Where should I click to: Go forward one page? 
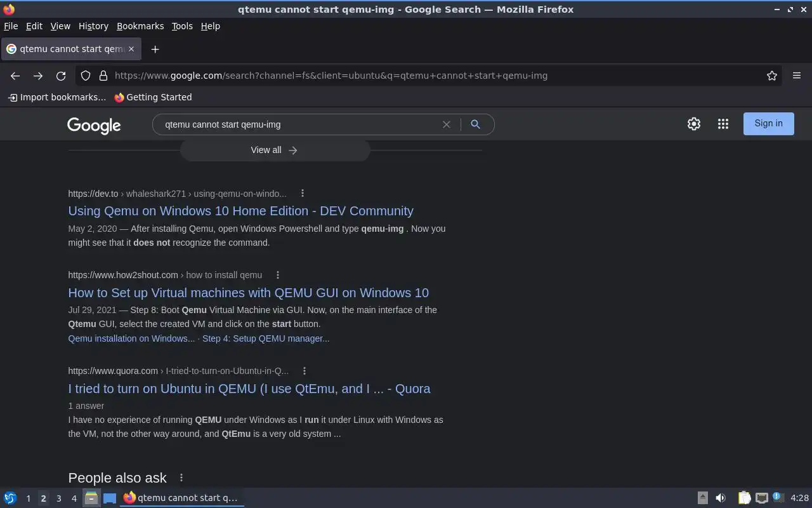click(38, 76)
